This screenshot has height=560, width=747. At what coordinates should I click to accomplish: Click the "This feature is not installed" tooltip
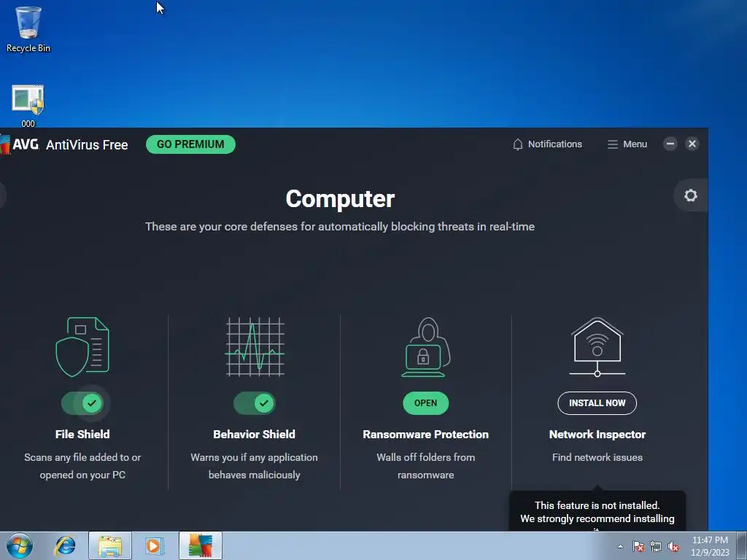[x=597, y=511]
